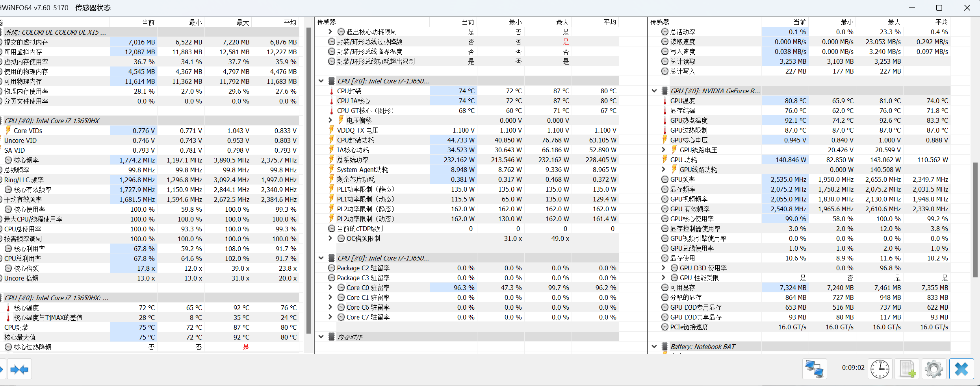Collapse the GPU [#0]: NVIDIA GeForce section
The image size is (980, 386).
click(x=654, y=91)
